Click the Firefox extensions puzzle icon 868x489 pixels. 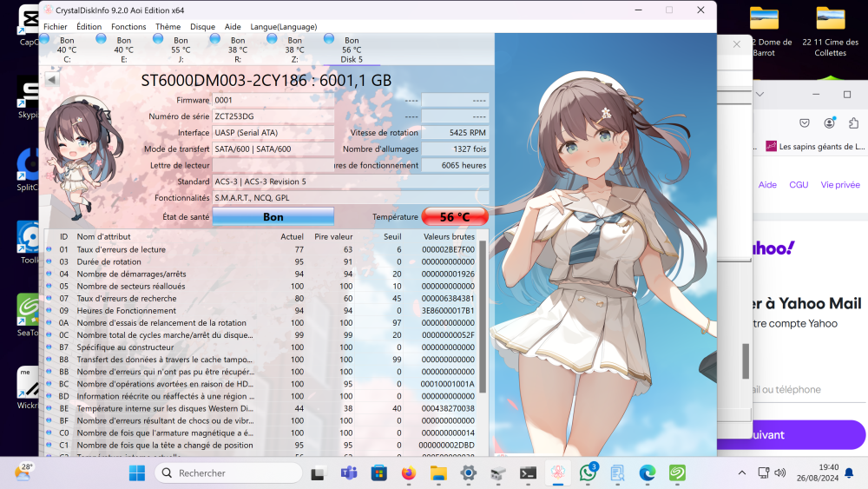[852, 123]
